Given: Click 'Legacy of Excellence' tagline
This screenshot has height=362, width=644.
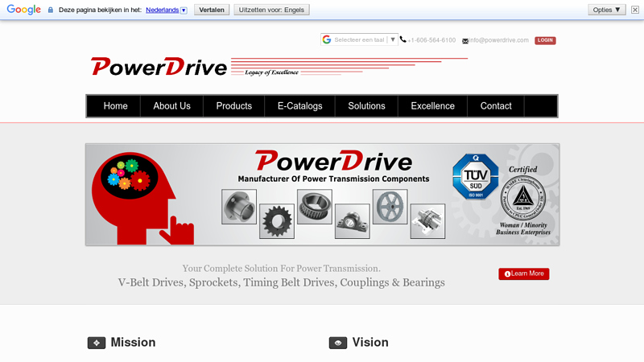Looking at the screenshot, I should click(x=271, y=72).
